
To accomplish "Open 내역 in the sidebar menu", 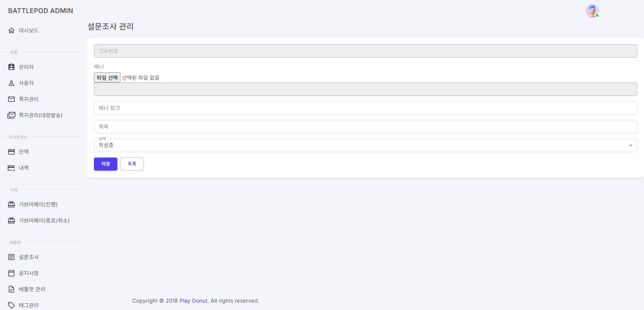I will coord(23,168).
